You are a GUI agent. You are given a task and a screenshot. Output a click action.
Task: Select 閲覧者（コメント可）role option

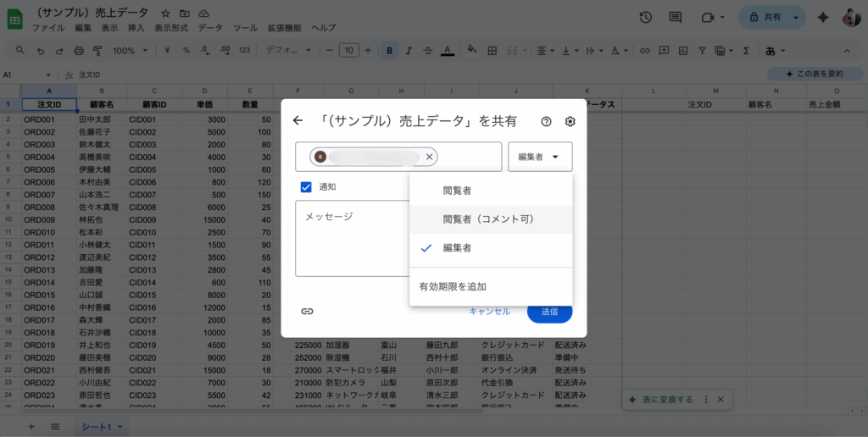point(491,219)
